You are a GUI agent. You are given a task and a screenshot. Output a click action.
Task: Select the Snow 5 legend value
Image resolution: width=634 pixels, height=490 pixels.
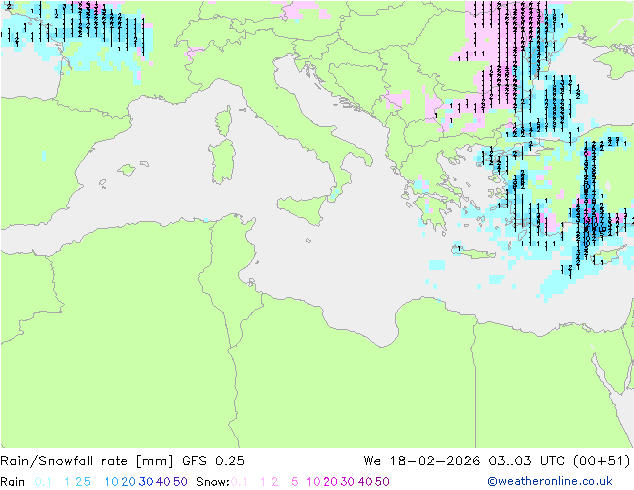[295, 482]
